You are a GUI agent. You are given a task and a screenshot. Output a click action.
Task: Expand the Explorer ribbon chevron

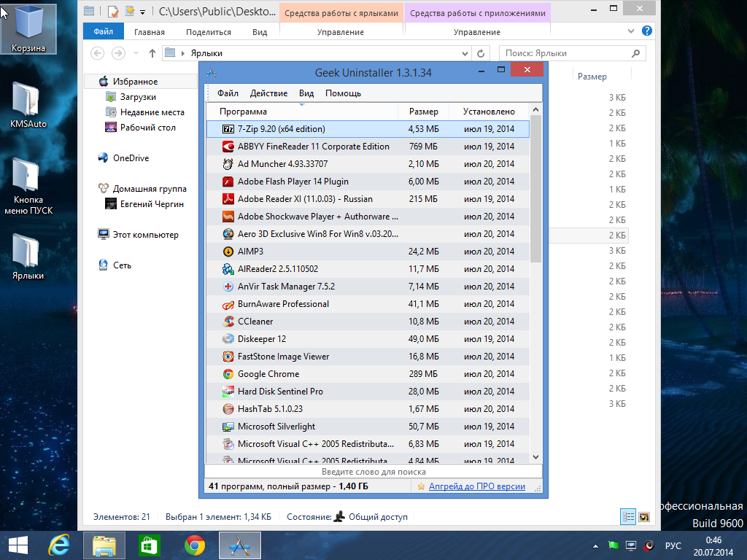pyautogui.click(x=631, y=31)
